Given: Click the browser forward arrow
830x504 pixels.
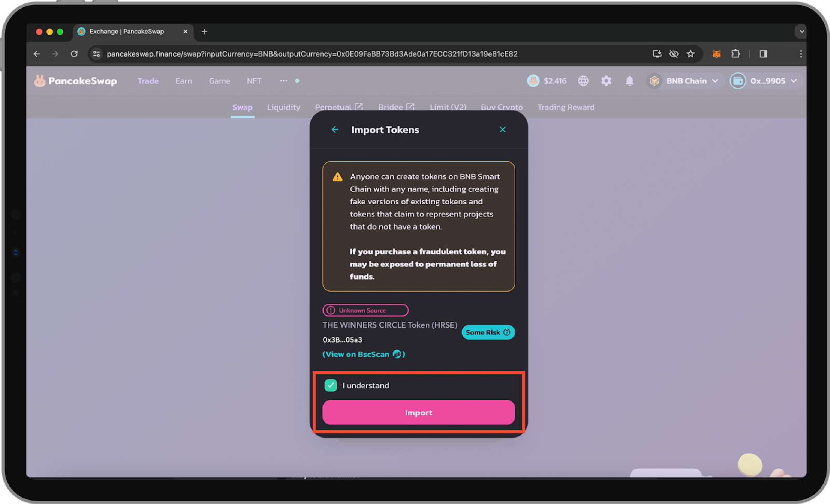Looking at the screenshot, I should pos(55,54).
